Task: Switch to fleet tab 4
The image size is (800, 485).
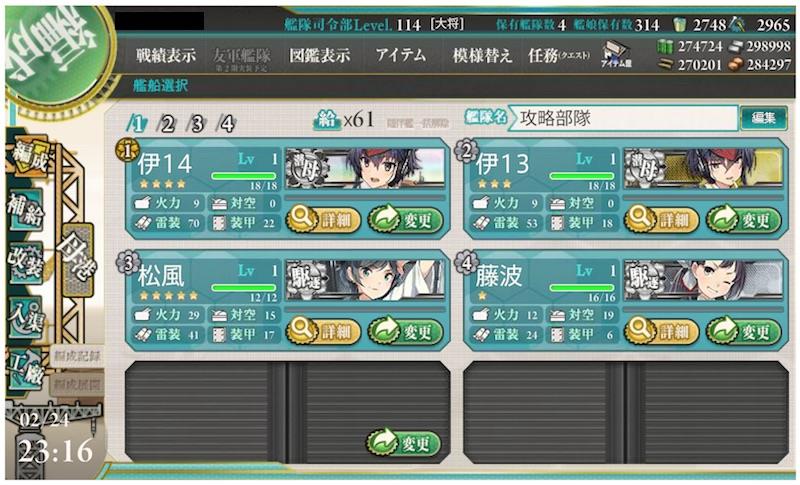Action: tap(226, 124)
